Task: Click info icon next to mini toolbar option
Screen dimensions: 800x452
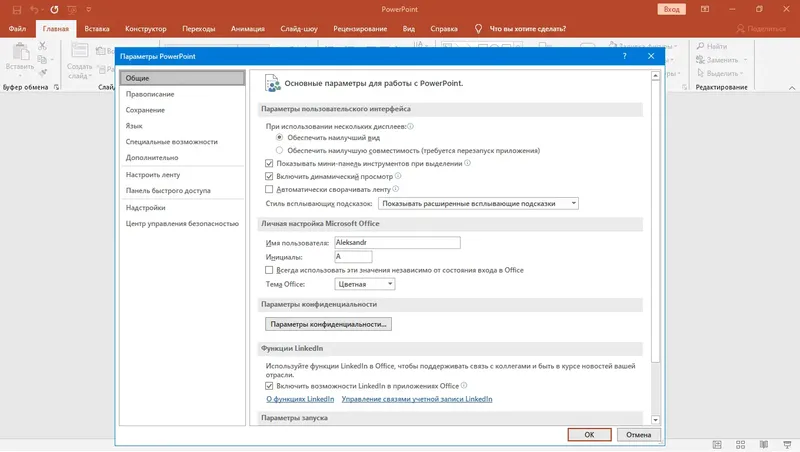Action: click(467, 163)
